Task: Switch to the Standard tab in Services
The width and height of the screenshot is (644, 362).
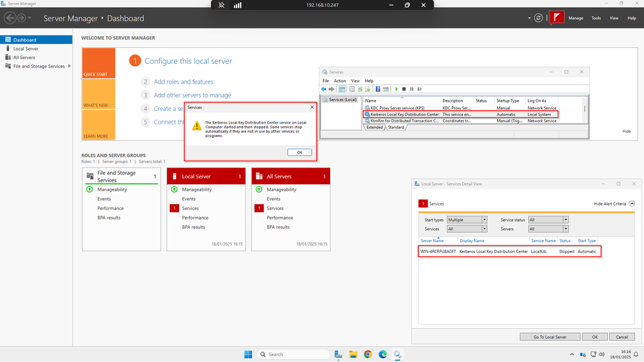Action: click(x=396, y=128)
